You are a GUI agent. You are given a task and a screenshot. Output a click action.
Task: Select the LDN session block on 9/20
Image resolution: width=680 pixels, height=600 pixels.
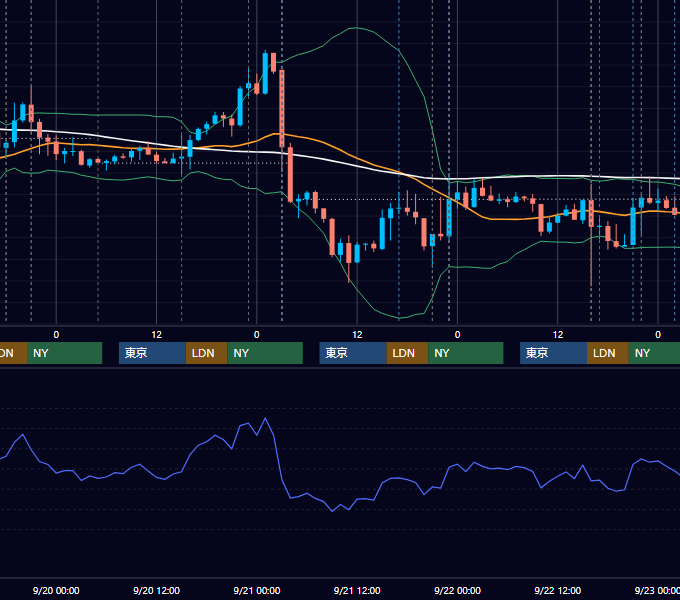[x=206, y=353]
